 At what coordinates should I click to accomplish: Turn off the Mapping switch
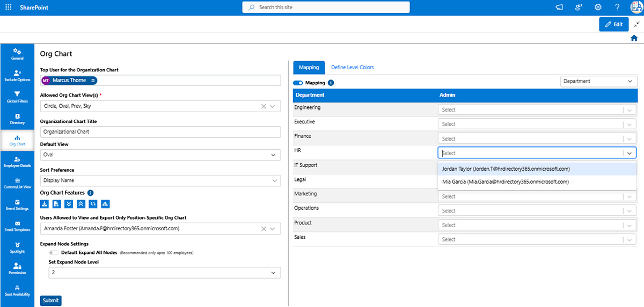click(x=298, y=83)
